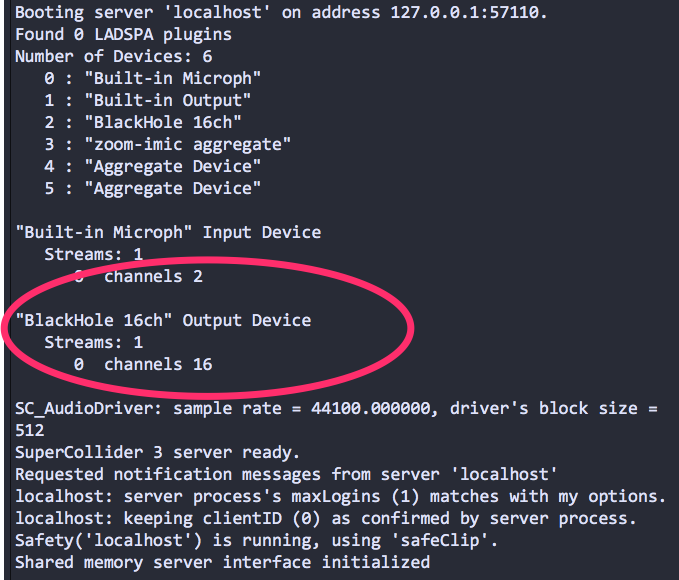Click the 'Built-in Microph Input Device' line
The height and width of the screenshot is (580, 679).
pos(168,232)
